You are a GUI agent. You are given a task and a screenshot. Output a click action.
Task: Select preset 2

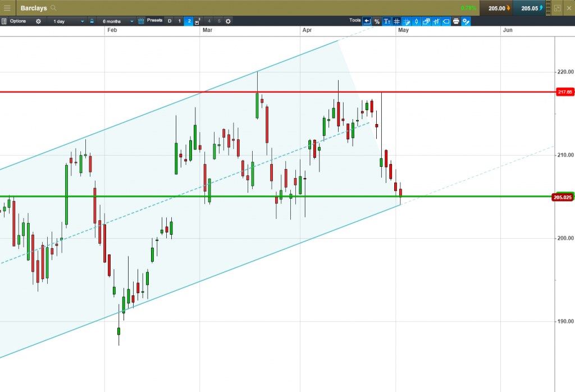tap(189, 21)
